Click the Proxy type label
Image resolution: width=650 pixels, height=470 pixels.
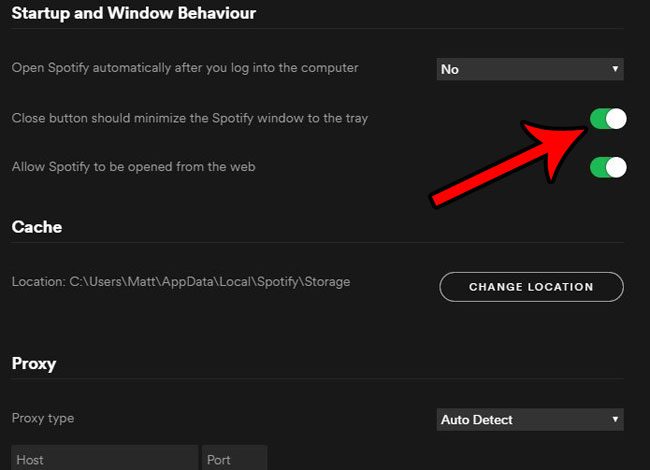pyautogui.click(x=43, y=418)
